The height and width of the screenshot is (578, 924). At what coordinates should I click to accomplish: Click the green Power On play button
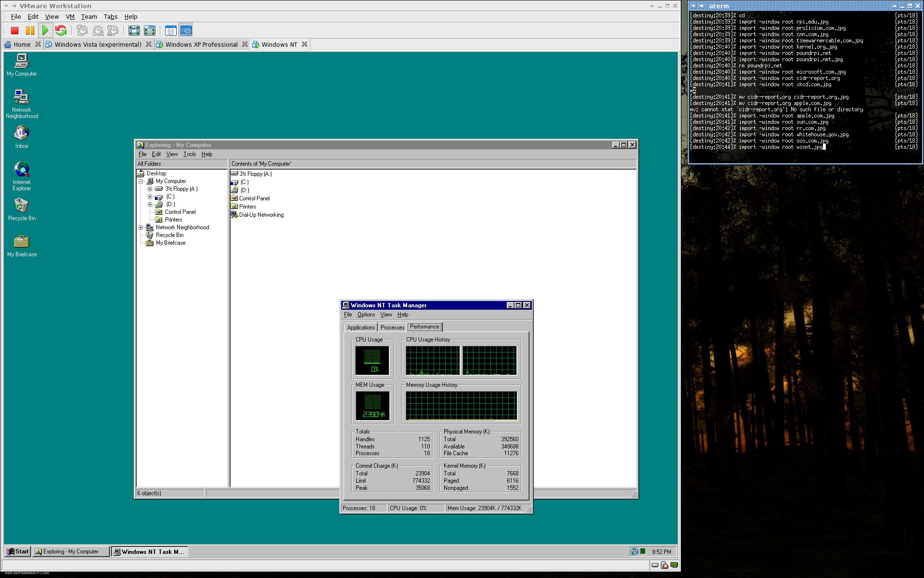45,31
